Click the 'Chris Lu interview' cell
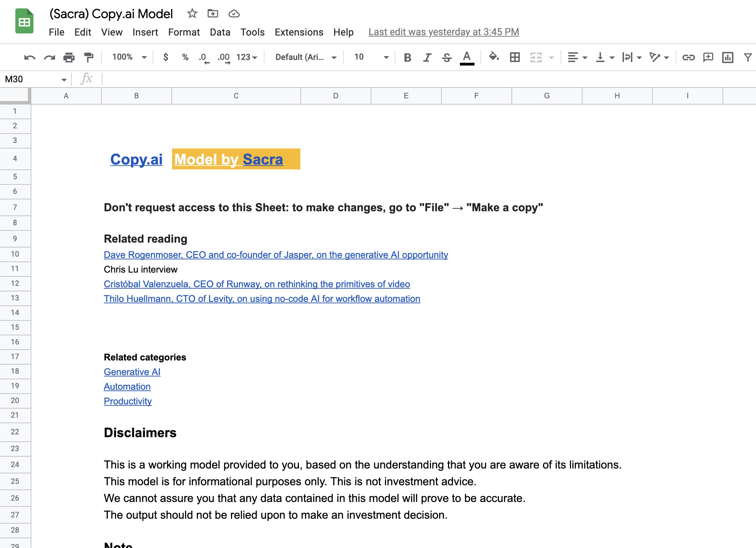 click(x=141, y=269)
